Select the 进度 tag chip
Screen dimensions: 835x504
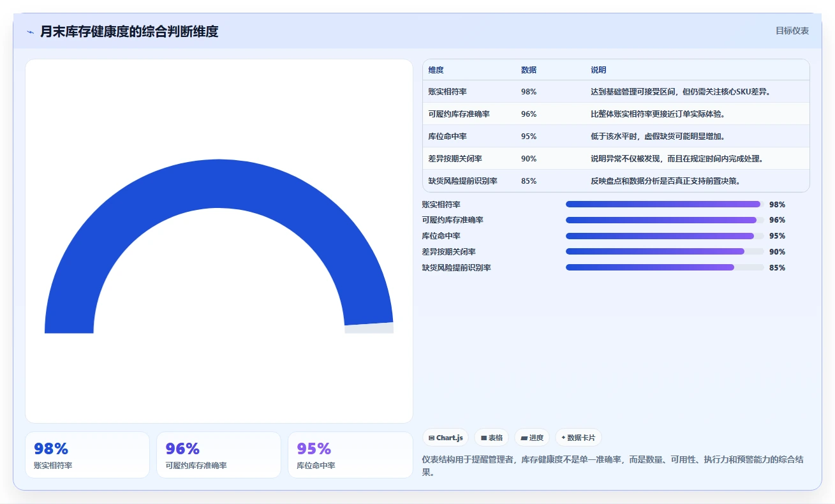532,438
